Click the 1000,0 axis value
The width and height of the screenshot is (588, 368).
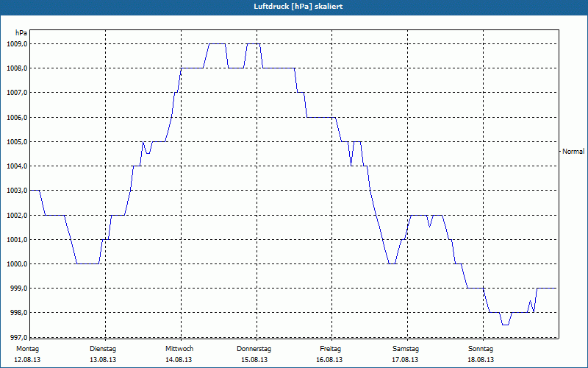17,264
